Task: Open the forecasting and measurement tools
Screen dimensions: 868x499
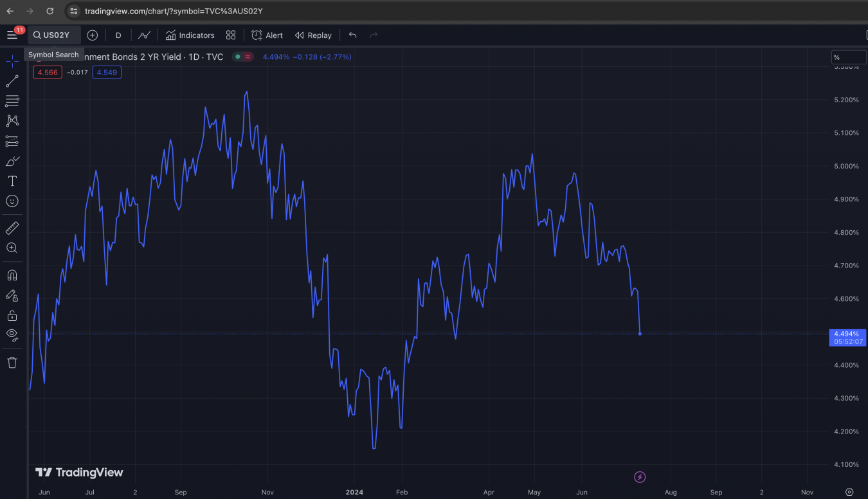Action: coord(12,141)
